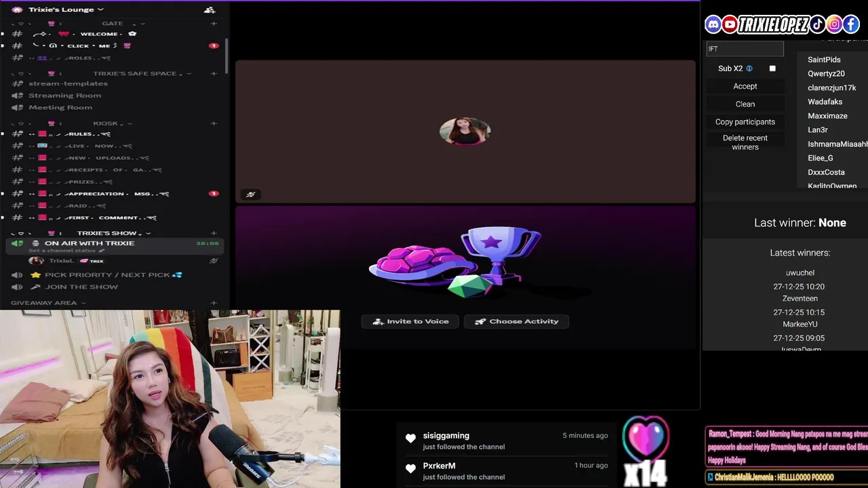Click the Copy participants button
Image resolution: width=868 pixels, height=488 pixels.
(745, 122)
